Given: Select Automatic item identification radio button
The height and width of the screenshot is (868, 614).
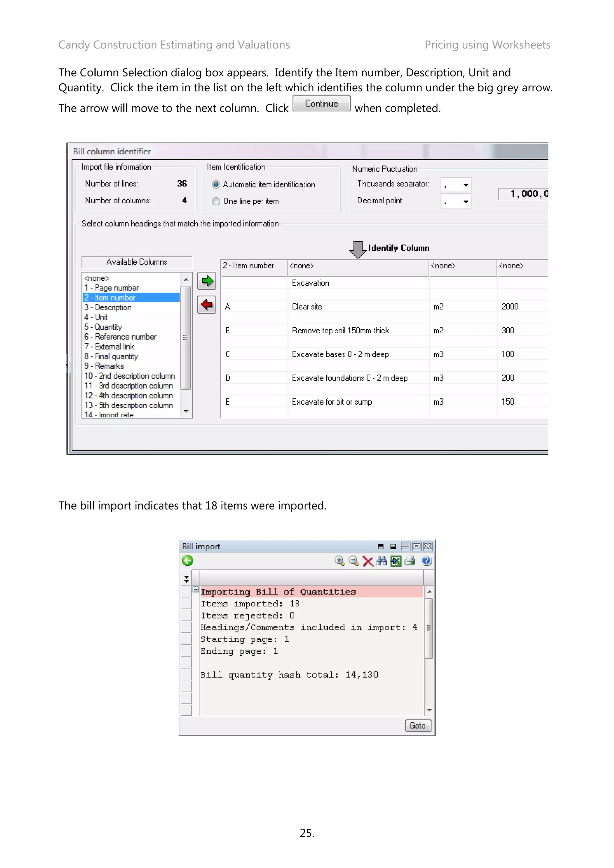Looking at the screenshot, I should pyautogui.click(x=216, y=185).
